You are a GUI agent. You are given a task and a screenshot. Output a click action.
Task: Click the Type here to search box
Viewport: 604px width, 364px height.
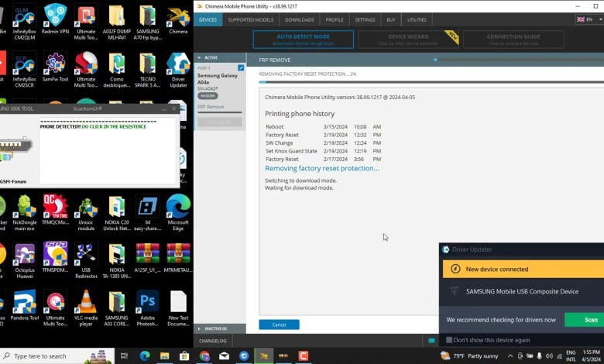(x=58, y=356)
